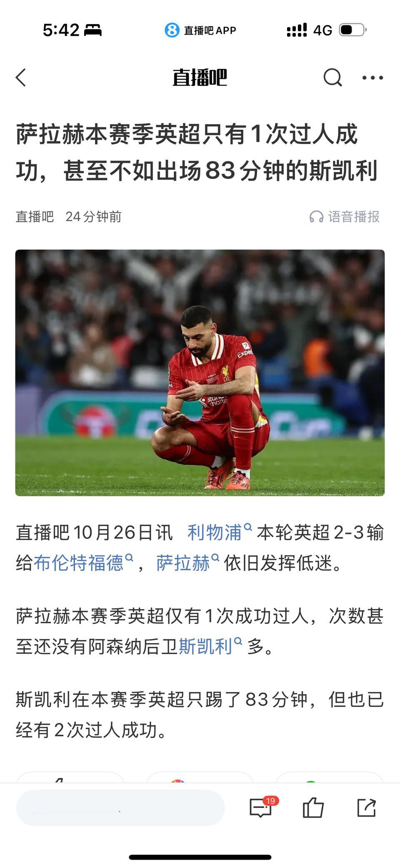Image resolution: width=400 pixels, height=868 pixels.
Task: Share the article via share icon
Action: (x=367, y=808)
